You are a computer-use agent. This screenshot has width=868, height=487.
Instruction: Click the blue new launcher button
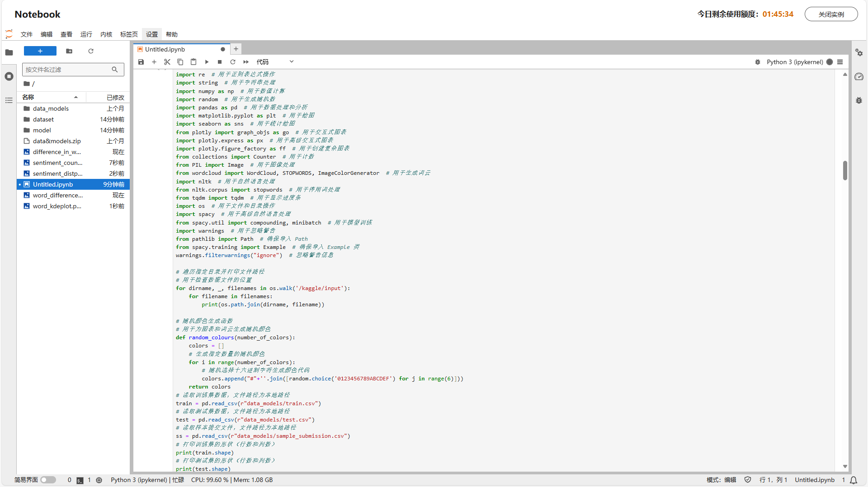(x=40, y=51)
